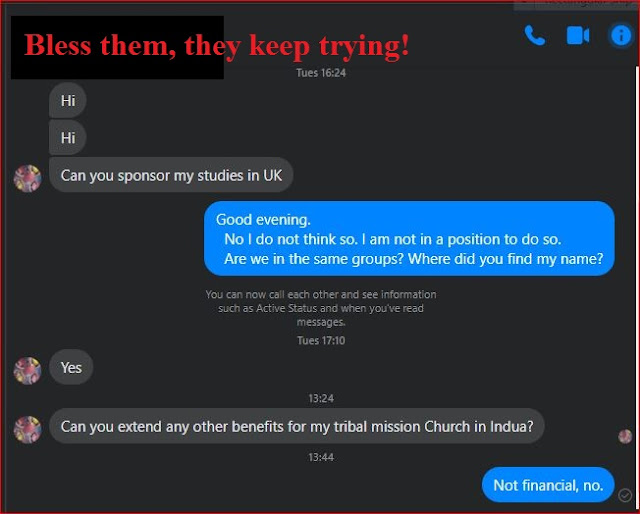Click the Tues 16:24 timestamp
Image resolution: width=640 pixels, height=514 pixels.
click(321, 73)
